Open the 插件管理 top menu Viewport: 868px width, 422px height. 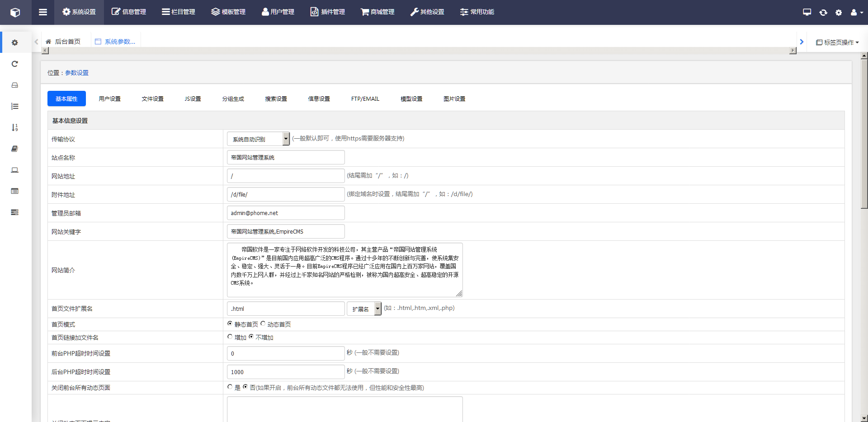click(x=328, y=12)
